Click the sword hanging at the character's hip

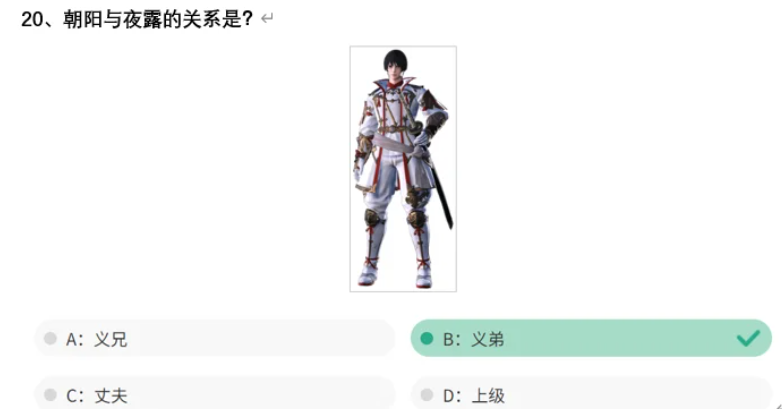[442, 192]
